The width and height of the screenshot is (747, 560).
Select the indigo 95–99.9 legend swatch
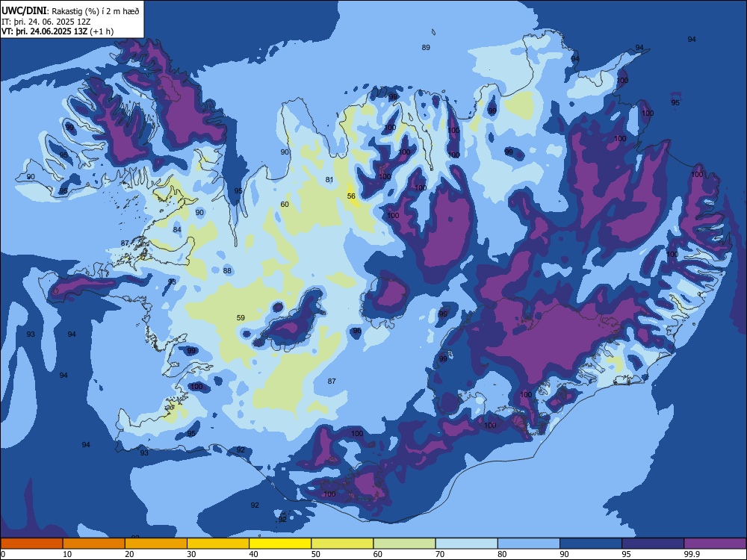tap(653, 543)
